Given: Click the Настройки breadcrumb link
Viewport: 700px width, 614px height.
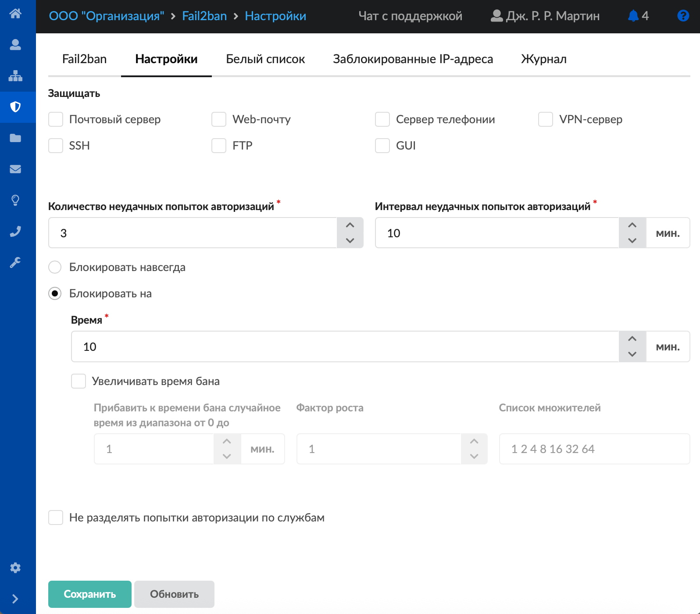Looking at the screenshot, I should point(275,16).
